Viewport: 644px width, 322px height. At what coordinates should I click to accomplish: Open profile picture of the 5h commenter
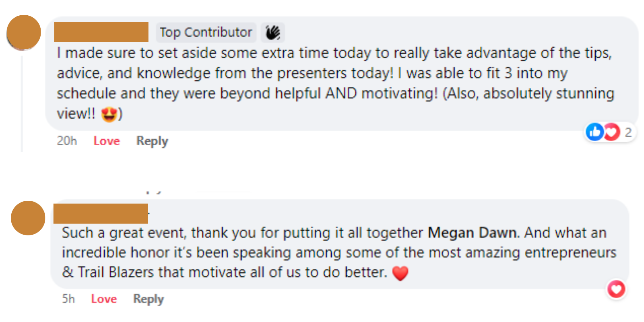28,218
